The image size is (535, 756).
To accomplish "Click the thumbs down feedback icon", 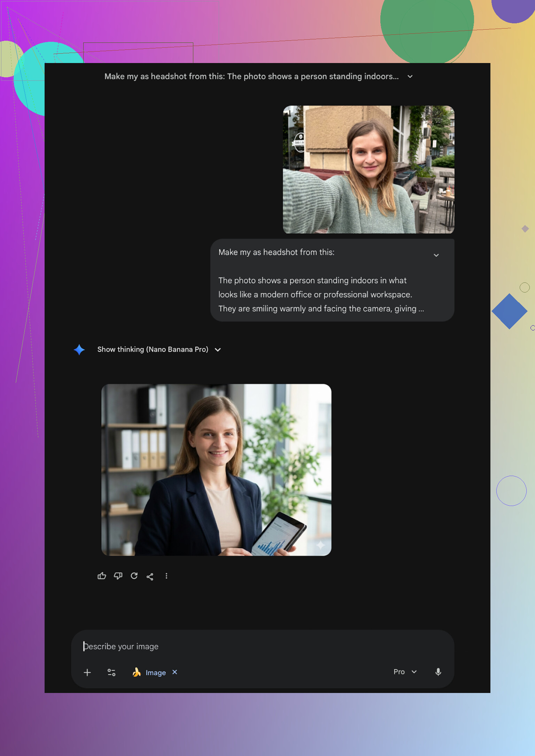I will (118, 576).
